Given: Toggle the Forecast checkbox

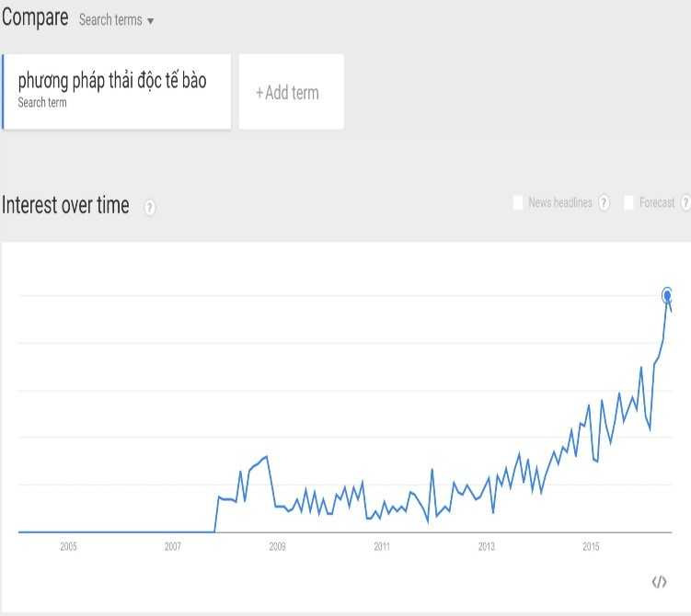Looking at the screenshot, I should pos(629,202).
